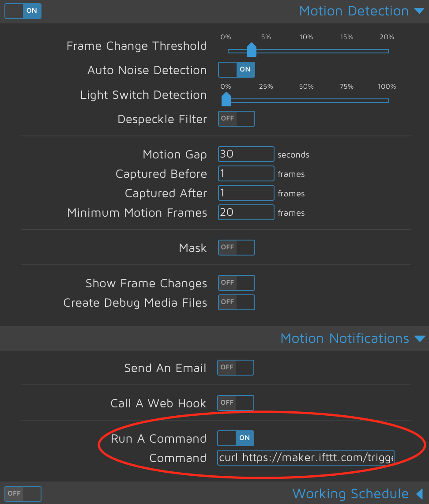Focus the Minimum Motion Frames field
Screen dimensions: 429x504
246,212
